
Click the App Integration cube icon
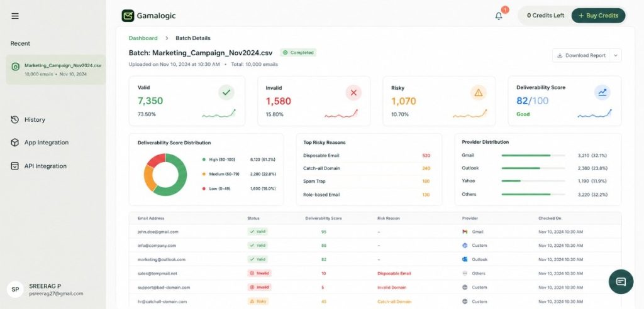click(15, 143)
